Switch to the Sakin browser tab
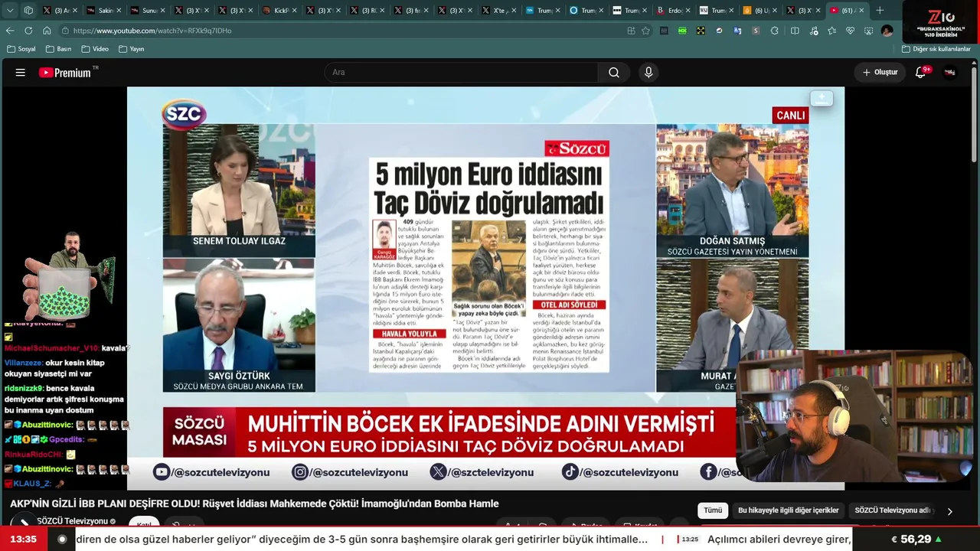 click(103, 11)
